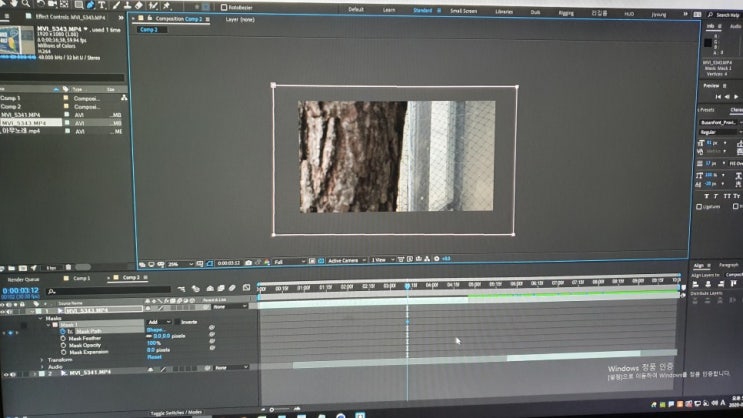Open the Full resolution dropdown
The image size is (743, 418).
click(x=289, y=262)
